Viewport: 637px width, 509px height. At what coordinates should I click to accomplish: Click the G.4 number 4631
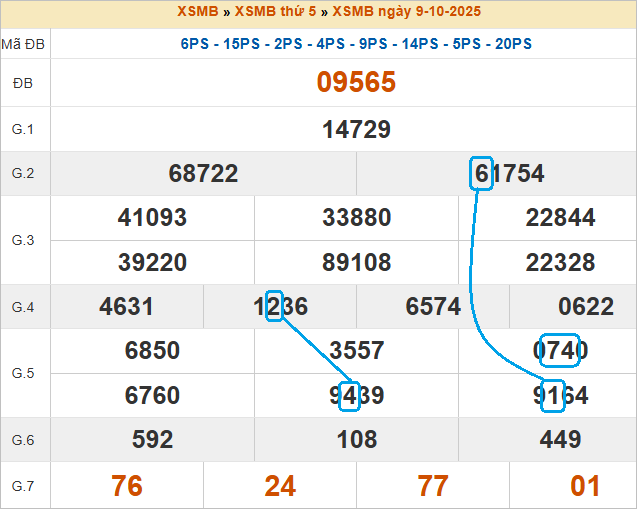click(127, 307)
